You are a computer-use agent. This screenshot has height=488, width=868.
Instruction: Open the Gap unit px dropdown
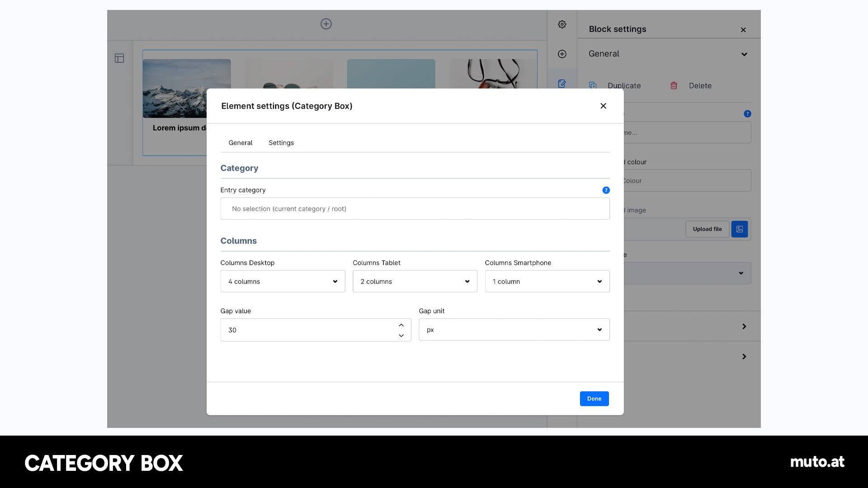(x=514, y=330)
